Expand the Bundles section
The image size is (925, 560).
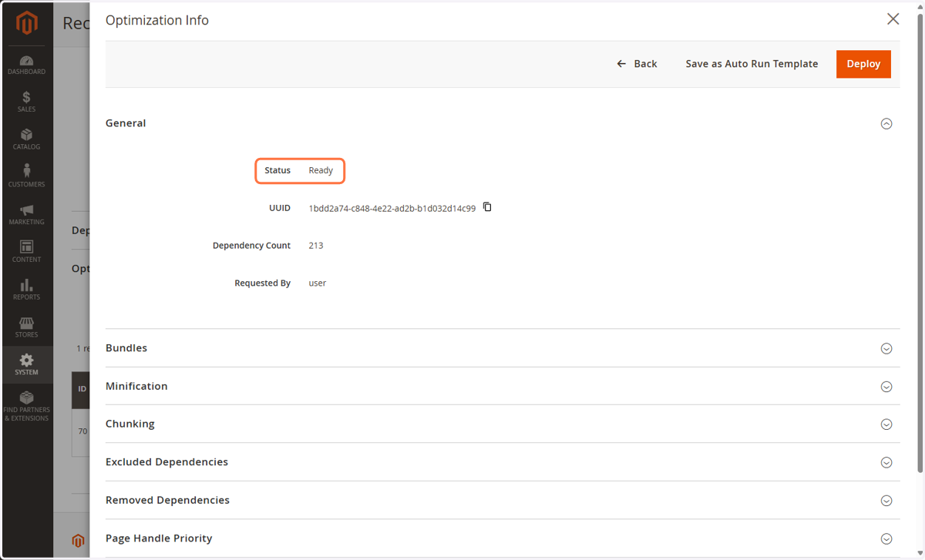[886, 349]
